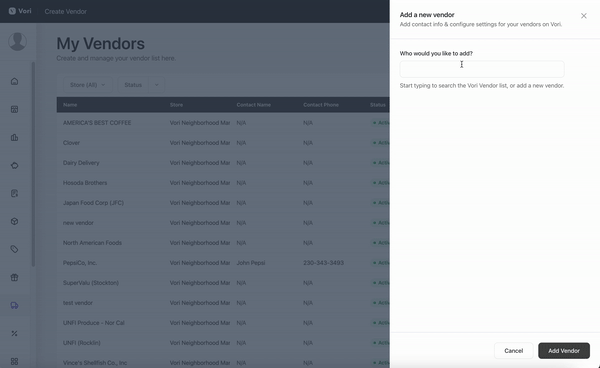Focus the 'Who would you like to add?' field

click(x=482, y=69)
